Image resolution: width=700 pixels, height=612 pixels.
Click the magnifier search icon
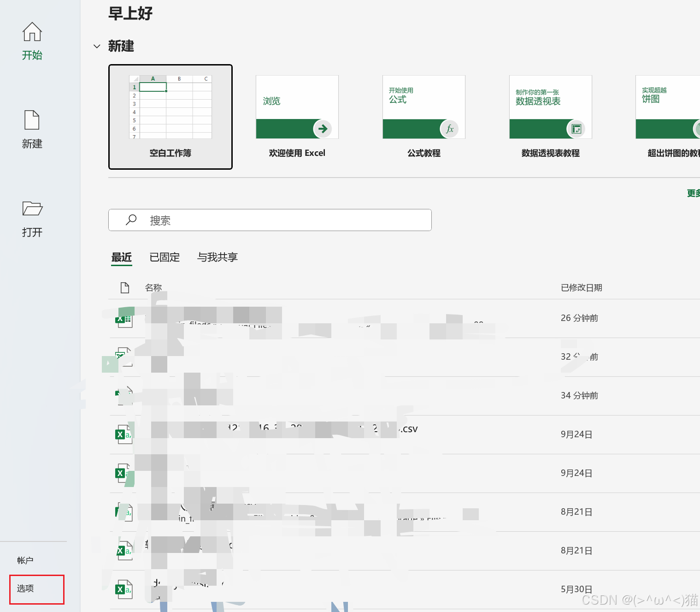(131, 220)
